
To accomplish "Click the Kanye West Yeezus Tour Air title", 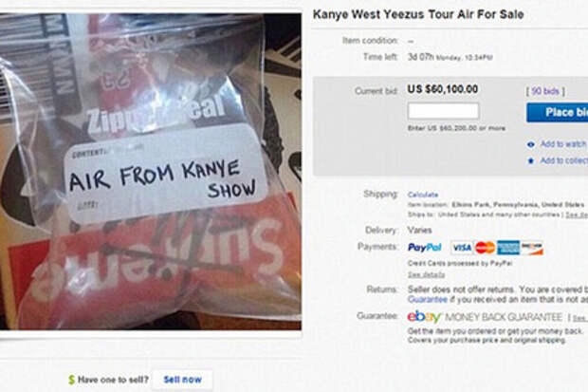I will (x=418, y=14).
